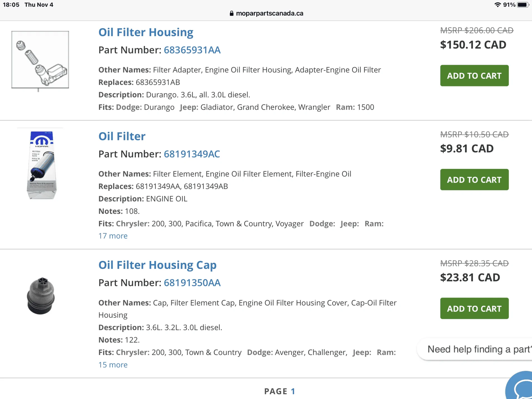
Task: Open part number 68365931AA
Action: pos(192,50)
